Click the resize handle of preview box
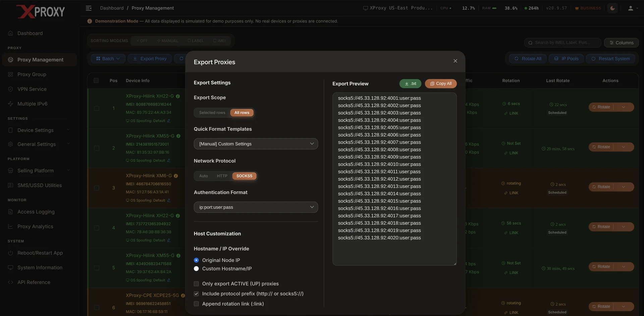 click(x=455, y=264)
